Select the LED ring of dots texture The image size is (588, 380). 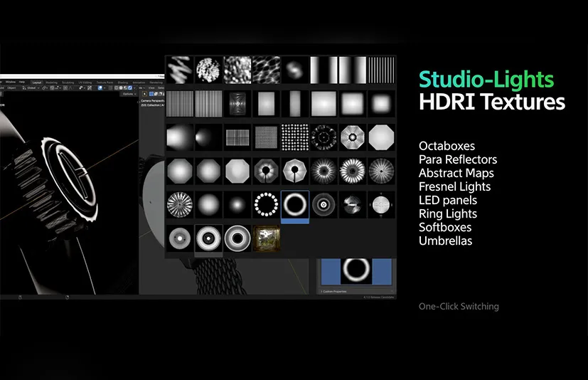266,205
